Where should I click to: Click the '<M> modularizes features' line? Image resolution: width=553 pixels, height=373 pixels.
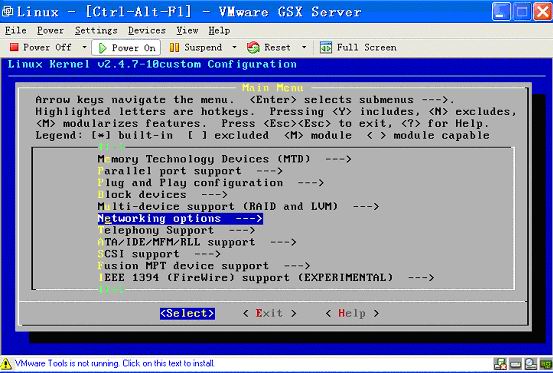coord(262,124)
